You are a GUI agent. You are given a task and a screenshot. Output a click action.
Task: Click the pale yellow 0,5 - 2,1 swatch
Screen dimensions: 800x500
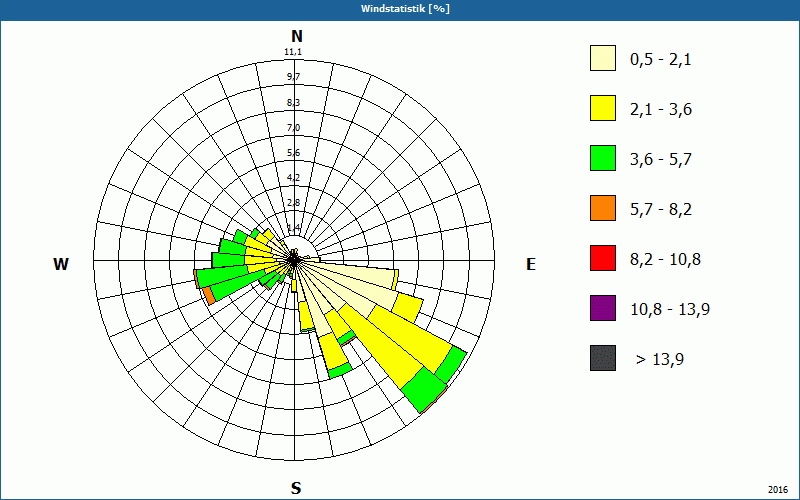(603, 58)
